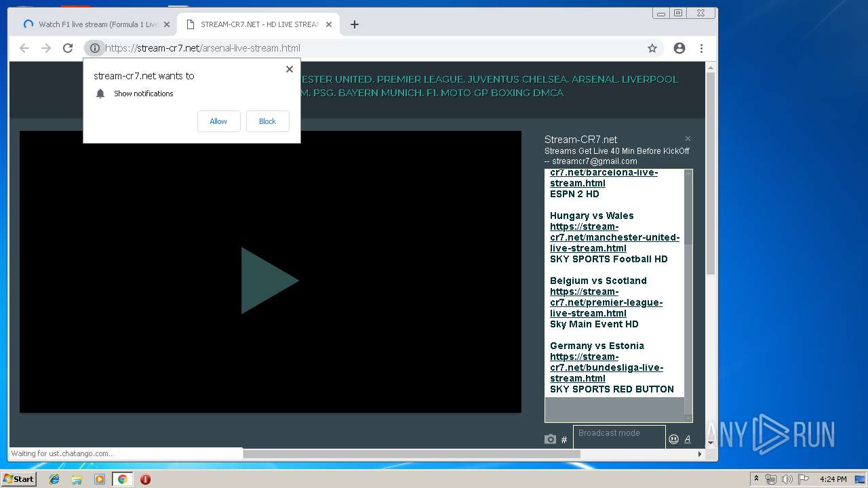
Task: Open the Windows Start menu
Action: [x=18, y=479]
